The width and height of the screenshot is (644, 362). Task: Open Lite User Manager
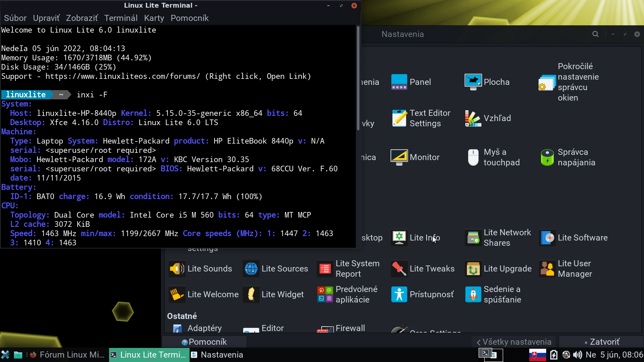point(566,269)
